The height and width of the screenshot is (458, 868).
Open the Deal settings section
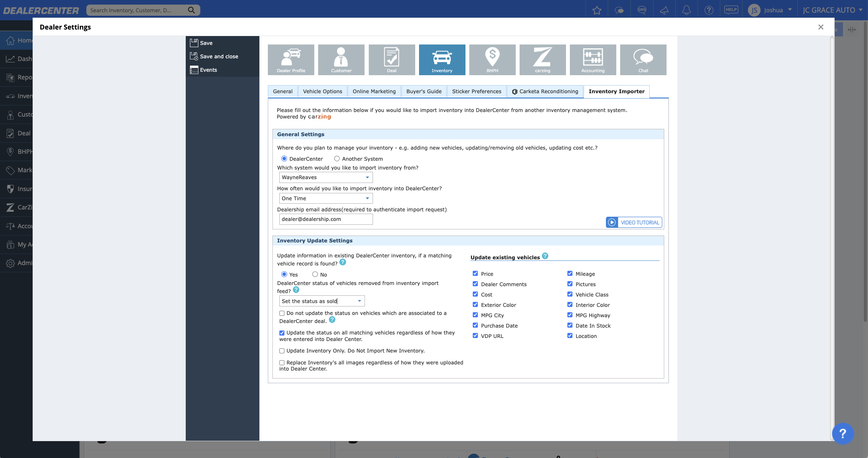tap(391, 60)
